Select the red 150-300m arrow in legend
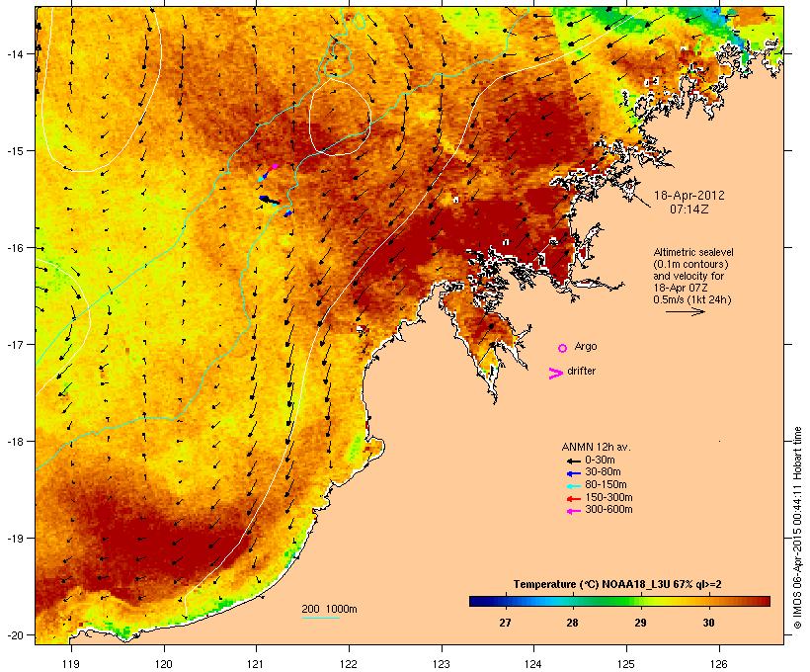Image resolution: width=810 pixels, height=672 pixels. [573, 499]
